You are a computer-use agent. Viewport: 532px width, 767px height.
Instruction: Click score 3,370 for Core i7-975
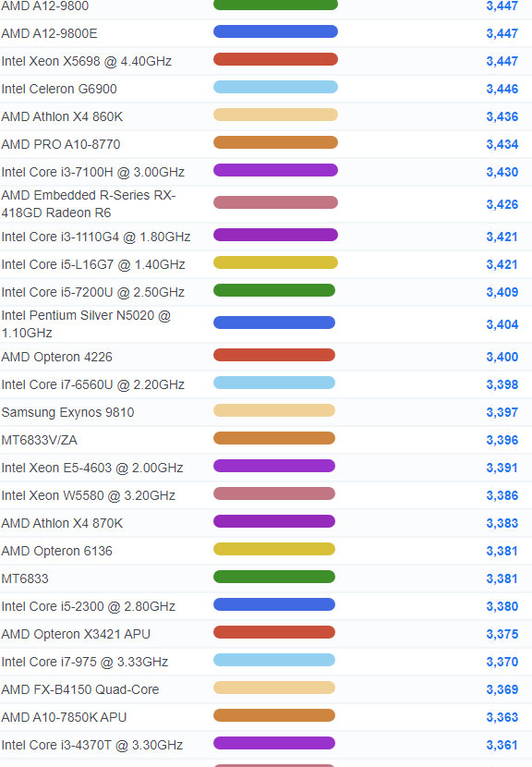(502, 662)
